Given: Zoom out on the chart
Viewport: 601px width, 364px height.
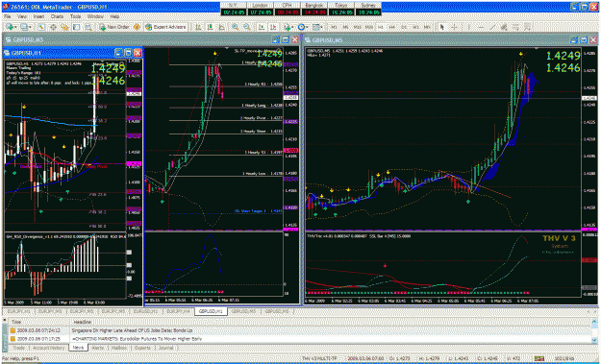Looking at the screenshot, I should [x=247, y=27].
